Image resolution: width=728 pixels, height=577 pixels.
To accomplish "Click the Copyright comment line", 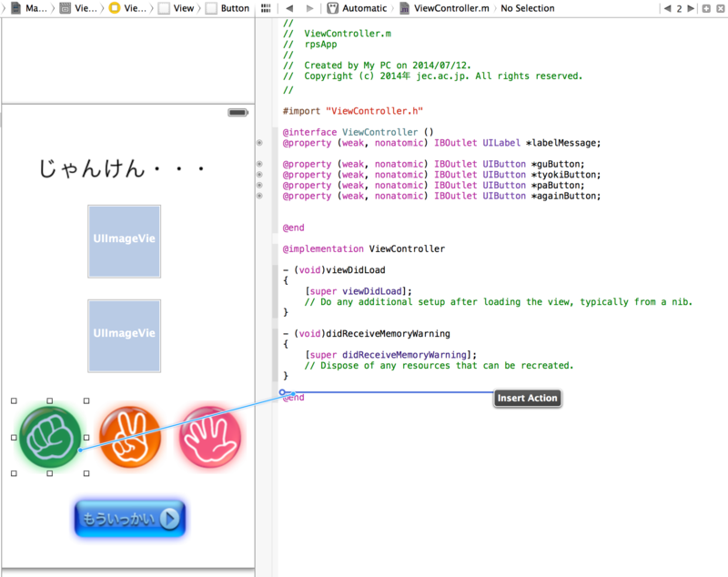I will (x=433, y=76).
